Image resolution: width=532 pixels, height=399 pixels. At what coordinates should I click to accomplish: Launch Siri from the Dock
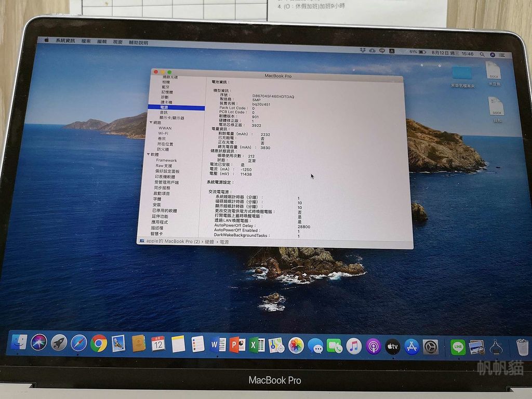(38, 342)
